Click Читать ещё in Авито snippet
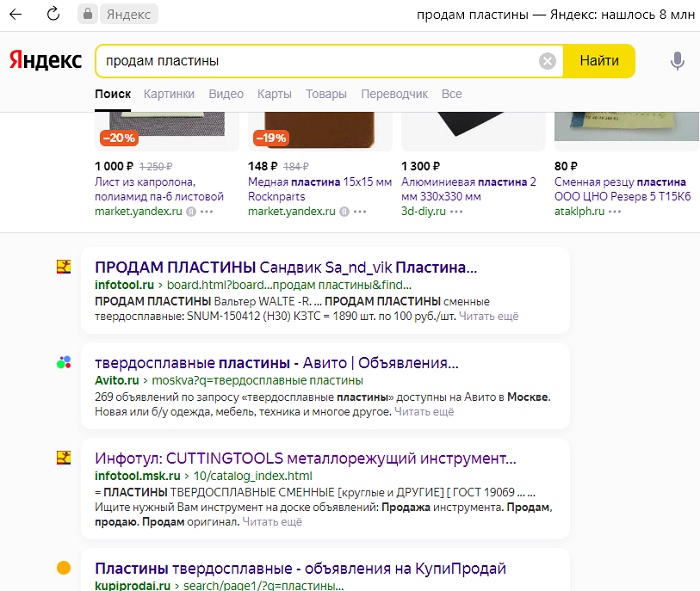700x591 pixels. tap(424, 412)
